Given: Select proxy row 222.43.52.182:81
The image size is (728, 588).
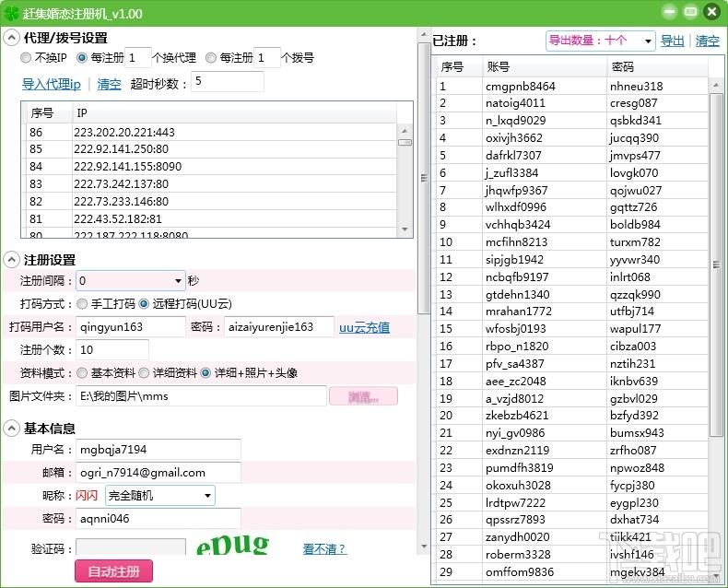Looking at the screenshot, I should pos(211,218).
